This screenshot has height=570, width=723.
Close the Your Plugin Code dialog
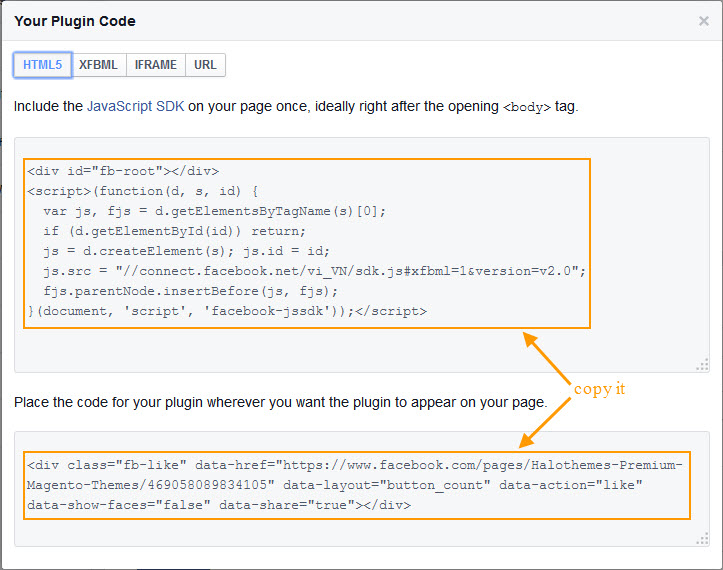(703, 21)
